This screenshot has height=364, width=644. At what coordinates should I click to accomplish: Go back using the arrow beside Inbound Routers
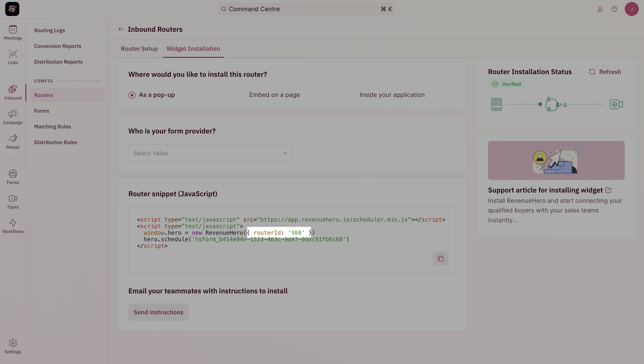tap(121, 29)
